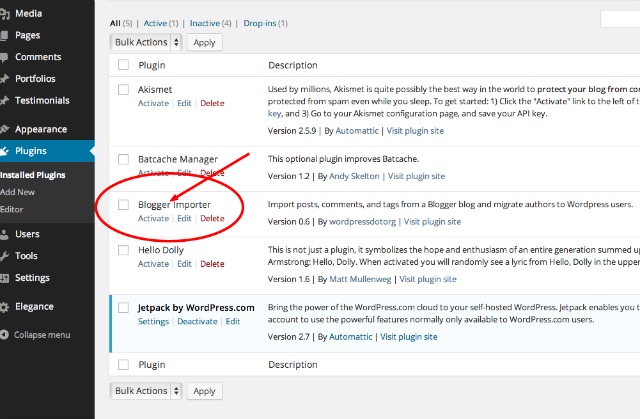
Task: Select Installed Plugins submenu item
Action: (x=33, y=175)
